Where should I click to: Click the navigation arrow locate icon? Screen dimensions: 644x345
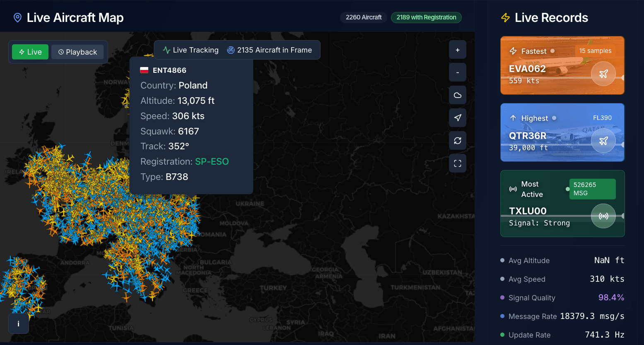(x=457, y=118)
